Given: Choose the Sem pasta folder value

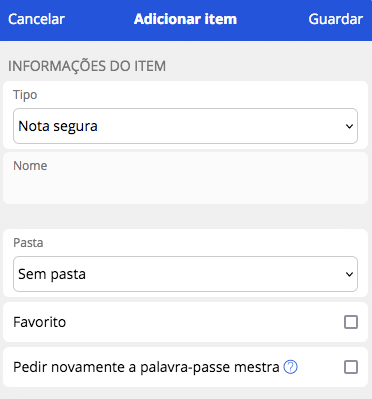Looking at the screenshot, I should [52, 274].
